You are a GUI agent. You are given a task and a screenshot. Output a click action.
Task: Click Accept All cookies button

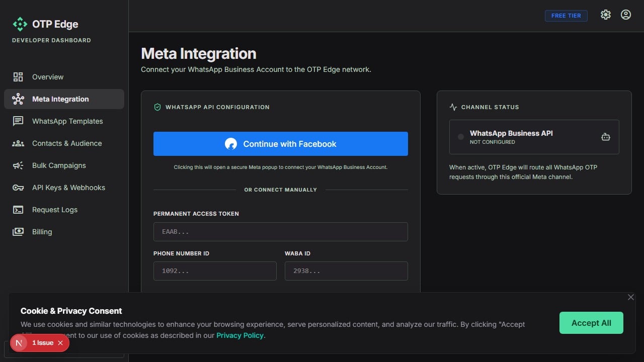coord(591,323)
